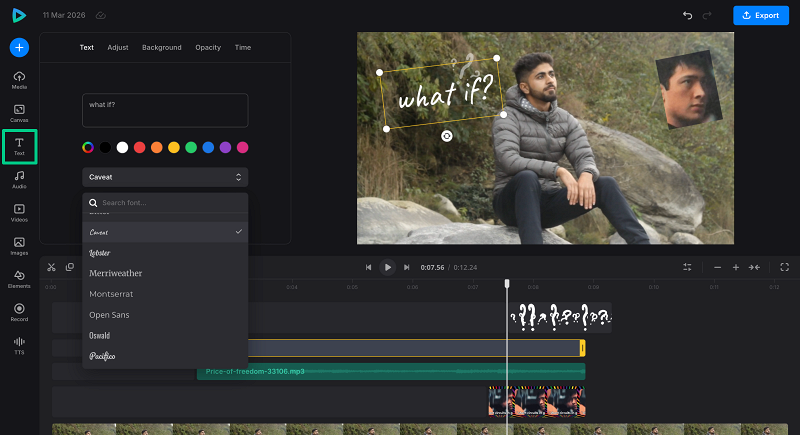Fit timeline to screen
The height and width of the screenshot is (435, 800).
[x=754, y=267]
